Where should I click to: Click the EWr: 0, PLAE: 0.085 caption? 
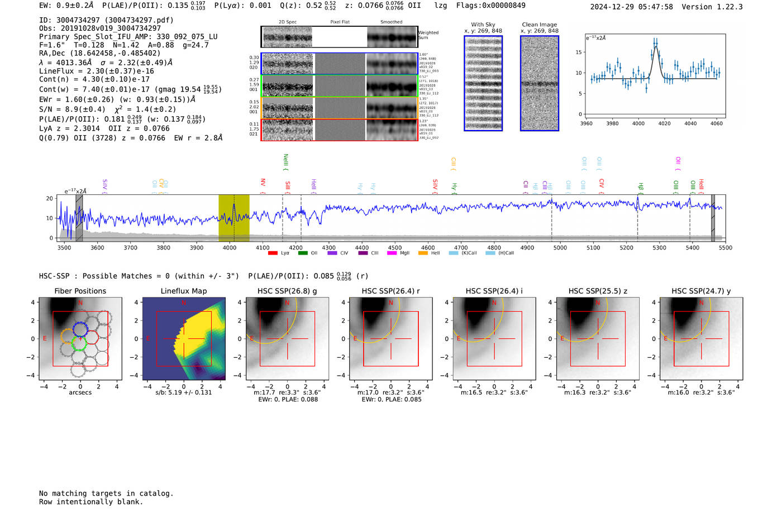[x=391, y=399]
